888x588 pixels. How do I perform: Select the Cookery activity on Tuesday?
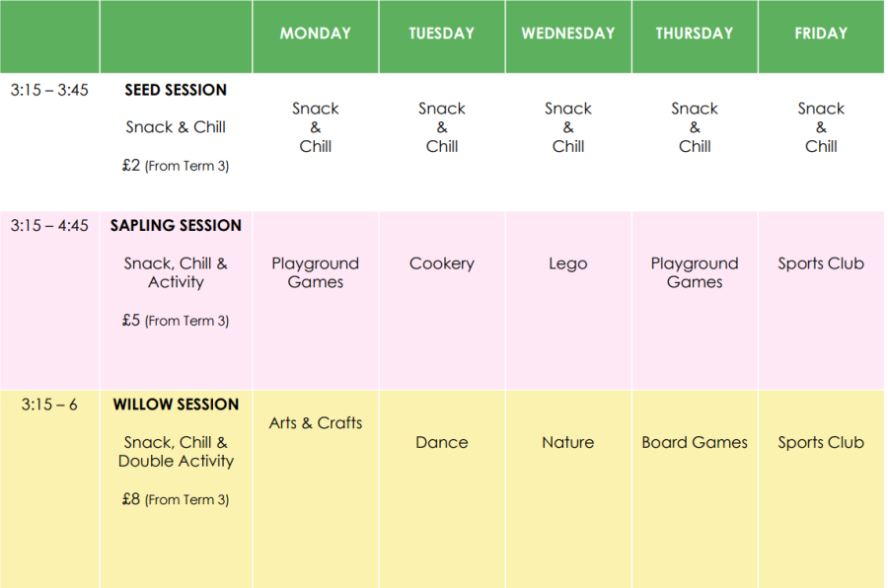pyautogui.click(x=441, y=263)
